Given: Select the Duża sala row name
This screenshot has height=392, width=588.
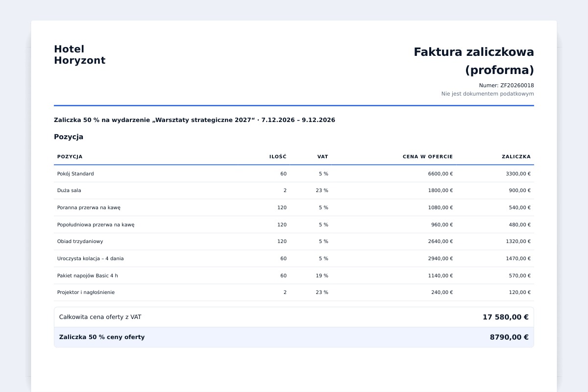Looking at the screenshot, I should click(x=69, y=191).
